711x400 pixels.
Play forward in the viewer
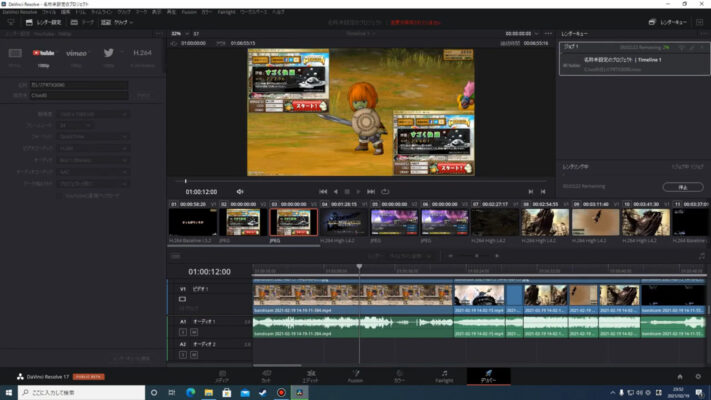tap(358, 192)
